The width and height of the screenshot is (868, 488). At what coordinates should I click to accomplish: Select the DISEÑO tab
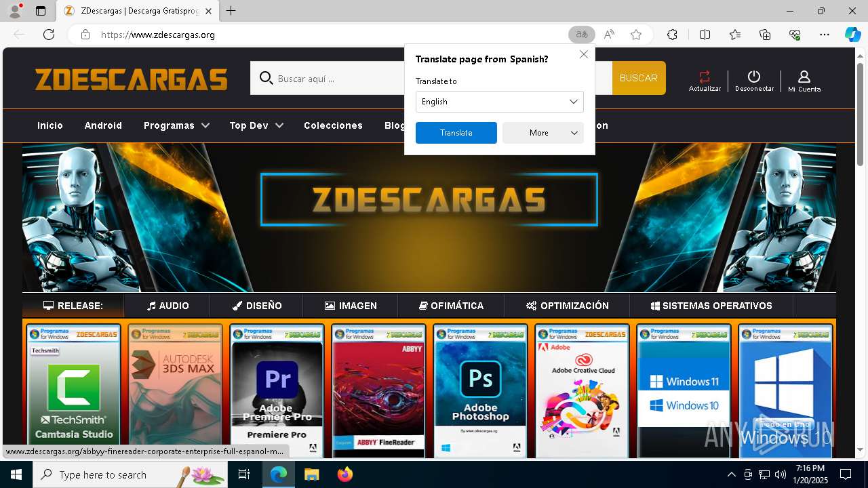pyautogui.click(x=256, y=306)
